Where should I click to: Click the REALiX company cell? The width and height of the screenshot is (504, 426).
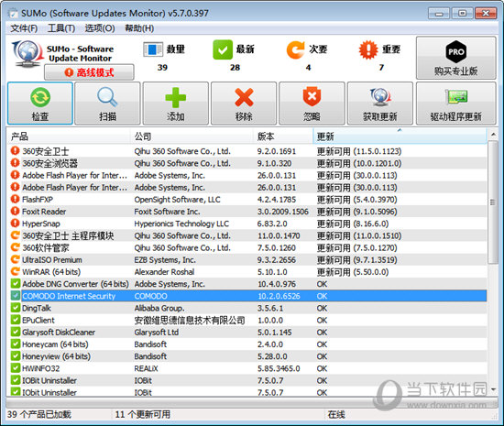pyautogui.click(x=146, y=368)
